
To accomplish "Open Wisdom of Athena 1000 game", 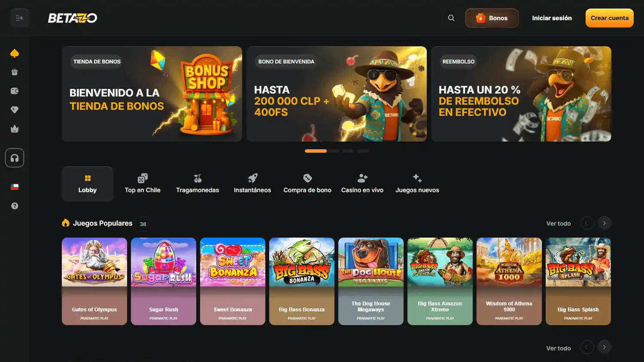I will click(509, 281).
